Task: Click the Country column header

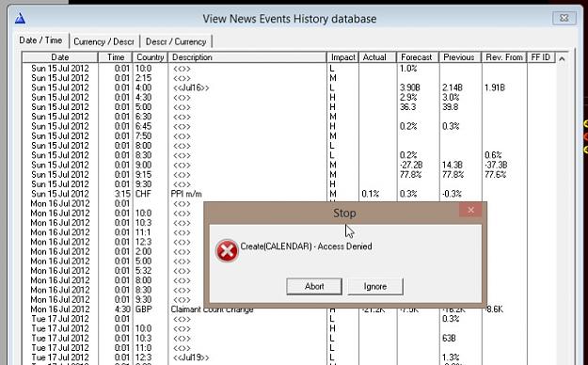Action: 150,57
